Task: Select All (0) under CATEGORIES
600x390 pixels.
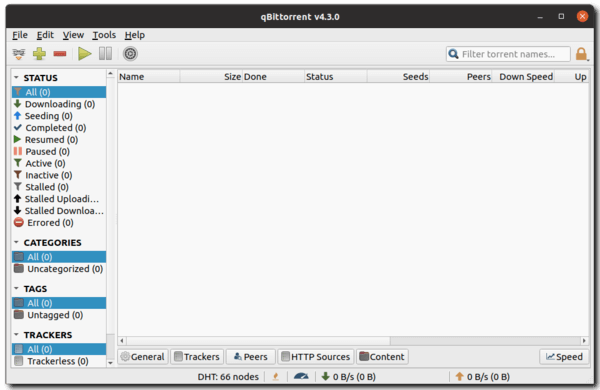Action: (59, 257)
